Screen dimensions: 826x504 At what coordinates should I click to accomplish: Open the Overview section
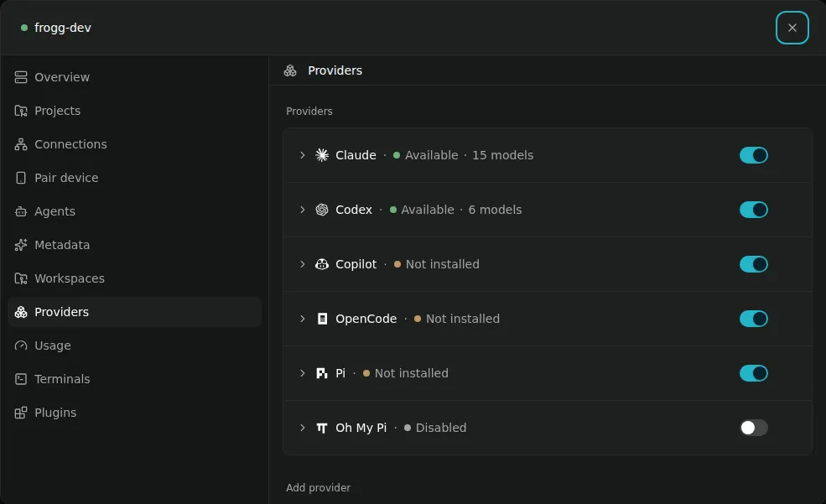point(134,77)
